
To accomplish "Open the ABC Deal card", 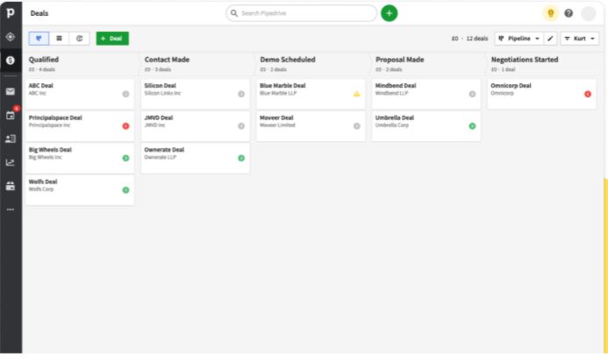I will (x=80, y=94).
